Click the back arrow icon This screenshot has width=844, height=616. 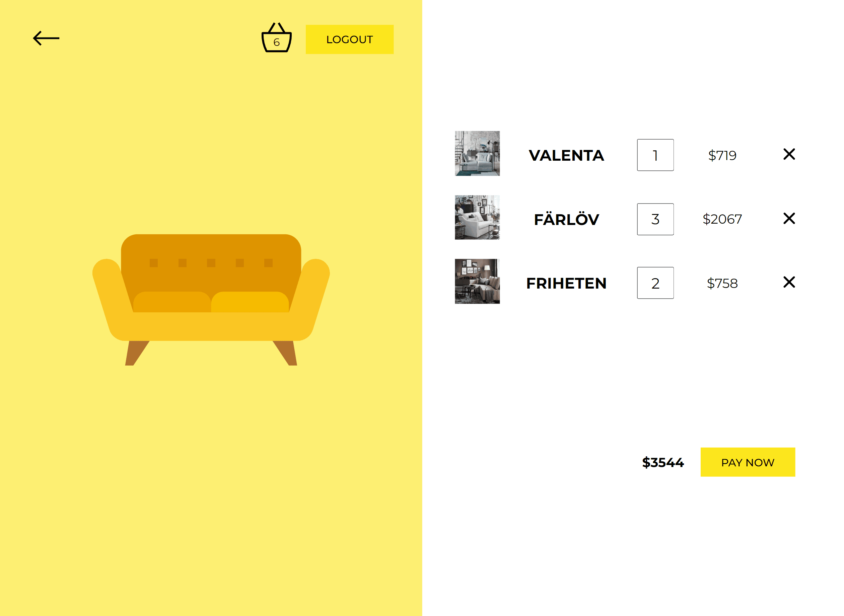tap(46, 38)
